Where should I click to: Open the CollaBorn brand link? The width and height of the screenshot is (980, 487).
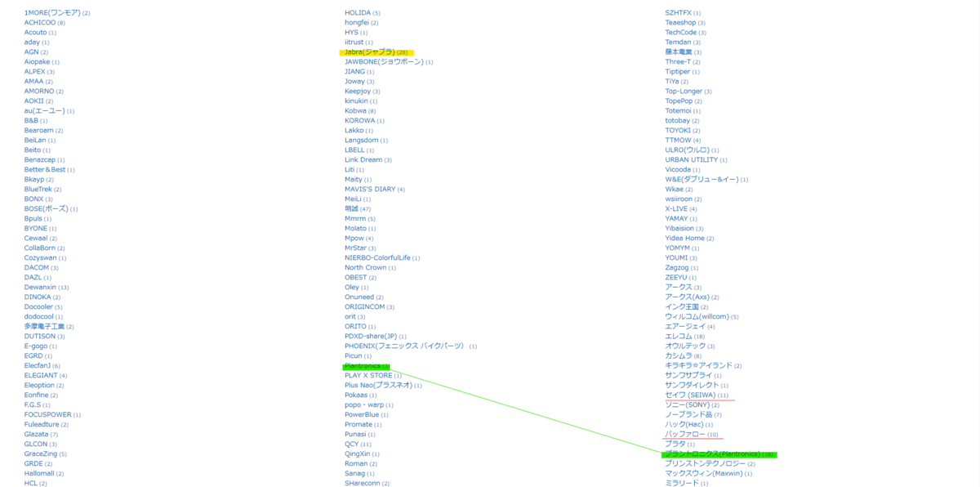(x=40, y=248)
